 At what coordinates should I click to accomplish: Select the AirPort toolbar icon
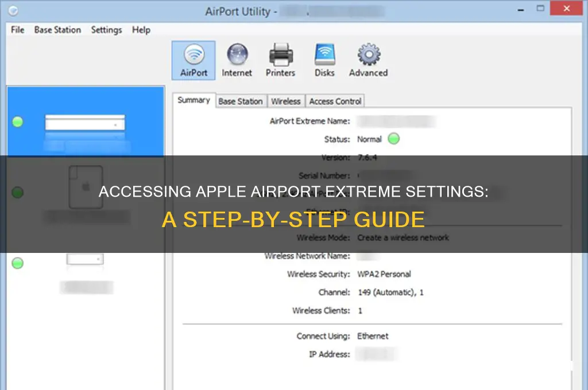(x=194, y=60)
